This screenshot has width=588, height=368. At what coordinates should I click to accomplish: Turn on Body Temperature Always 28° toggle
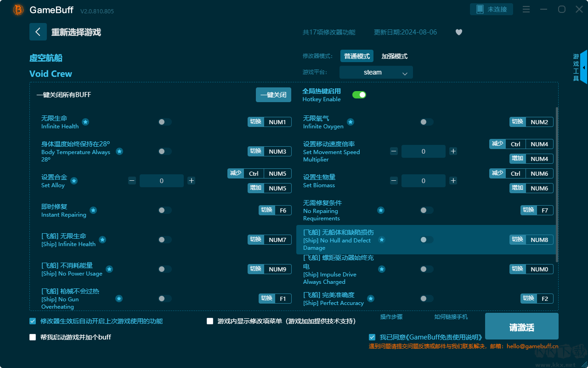coord(165,151)
